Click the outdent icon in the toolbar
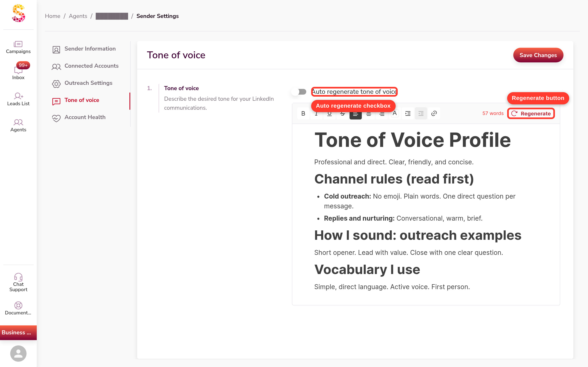The image size is (588, 367). (x=421, y=113)
